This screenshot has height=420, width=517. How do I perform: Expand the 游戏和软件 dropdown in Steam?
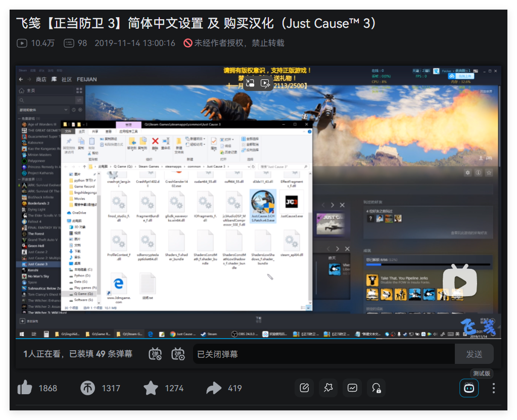43,110
